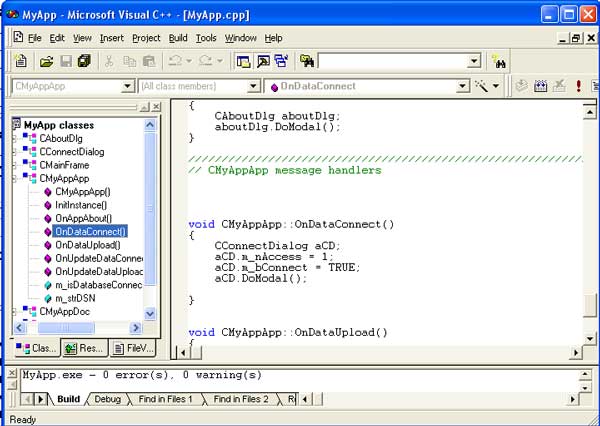Viewport: 600px width, 426px height.
Task: Open the Redo history dropdown arrow
Action: click(220, 61)
